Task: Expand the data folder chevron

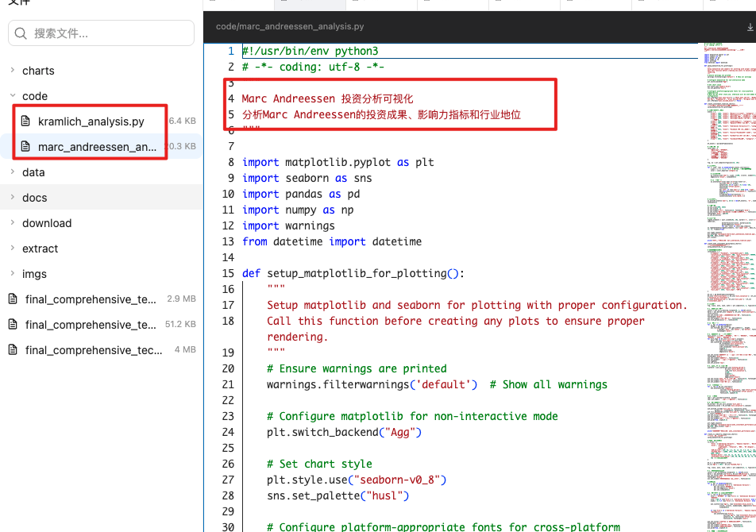Action: point(12,172)
